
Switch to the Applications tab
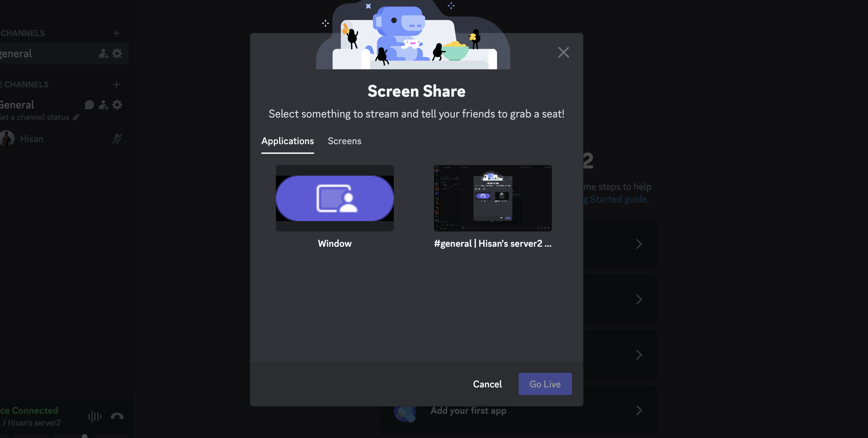(287, 141)
